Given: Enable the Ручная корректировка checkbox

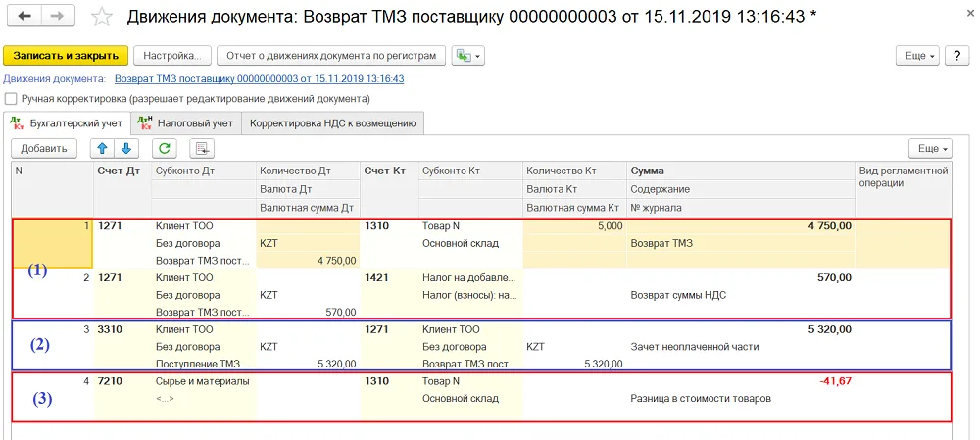Looking at the screenshot, I should pos(10,99).
